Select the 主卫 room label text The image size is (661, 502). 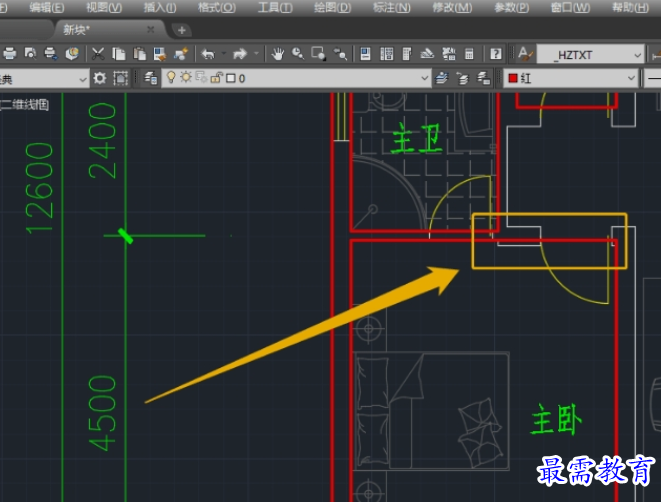coord(416,138)
